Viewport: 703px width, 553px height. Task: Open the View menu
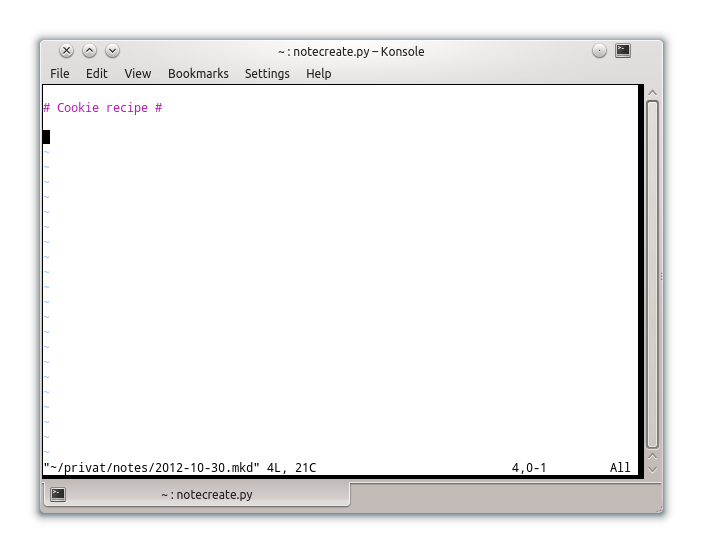[x=138, y=74]
